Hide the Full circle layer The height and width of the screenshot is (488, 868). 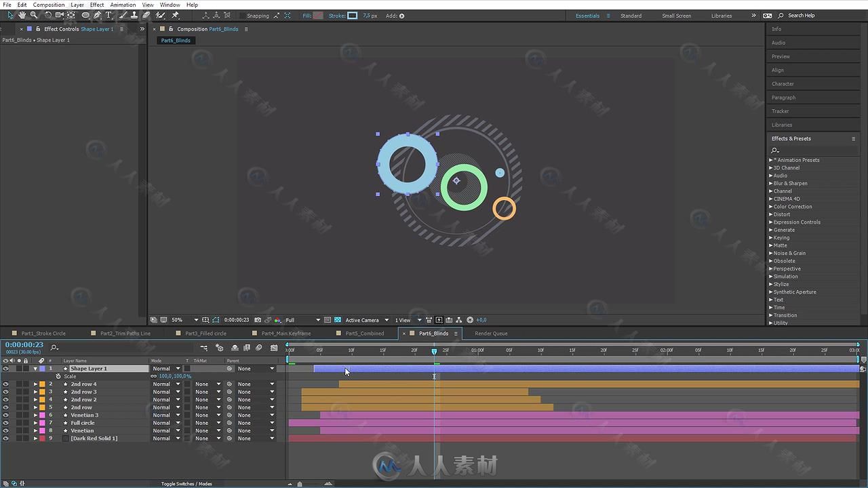pyautogui.click(x=5, y=423)
